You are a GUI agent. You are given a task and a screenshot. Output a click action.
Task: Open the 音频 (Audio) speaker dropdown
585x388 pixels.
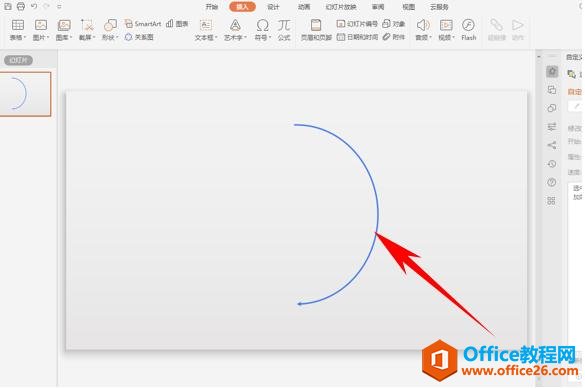(423, 30)
